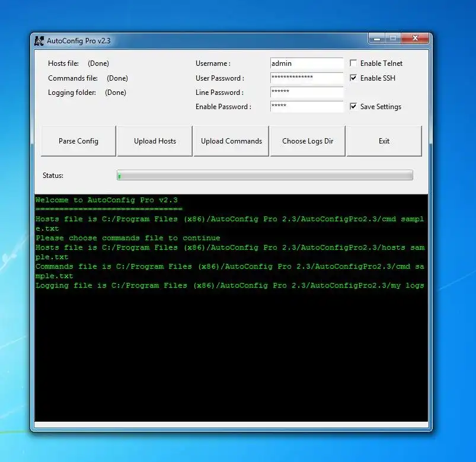Viewport: 476px width, 462px height.
Task: Uncheck the Enable SSH checkbox
Action: point(353,78)
